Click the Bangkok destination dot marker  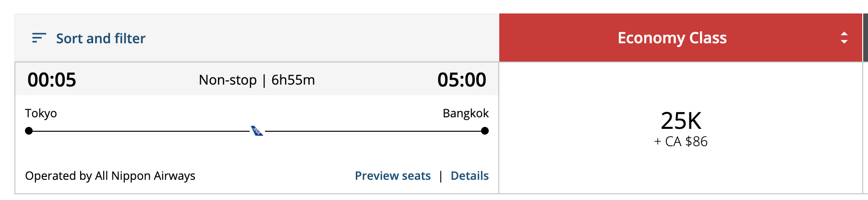coord(485,131)
